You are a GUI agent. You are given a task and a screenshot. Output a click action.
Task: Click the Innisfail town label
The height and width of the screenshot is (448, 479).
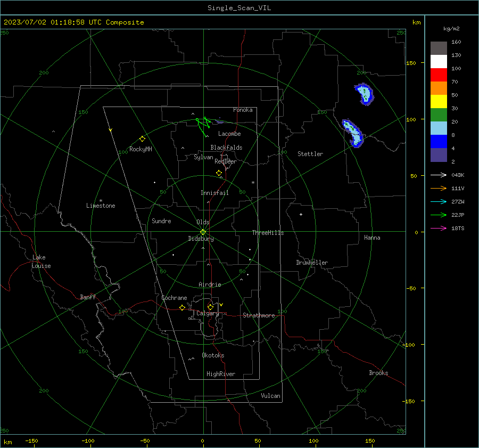214,193
